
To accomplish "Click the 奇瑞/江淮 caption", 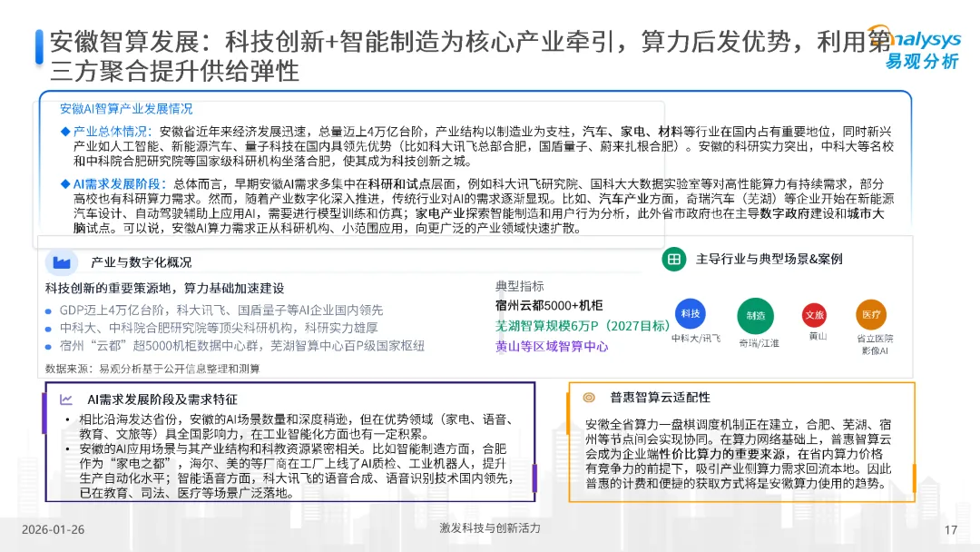I will [x=759, y=342].
